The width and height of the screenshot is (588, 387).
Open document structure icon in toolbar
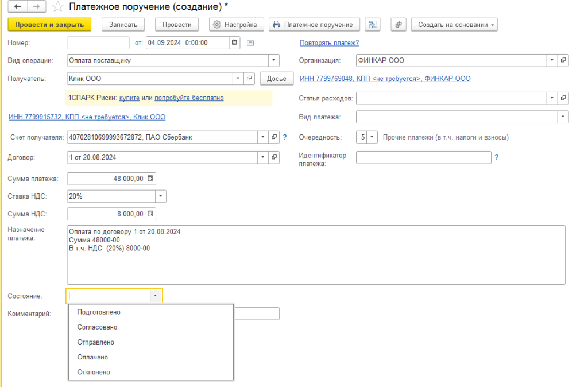coord(373,25)
